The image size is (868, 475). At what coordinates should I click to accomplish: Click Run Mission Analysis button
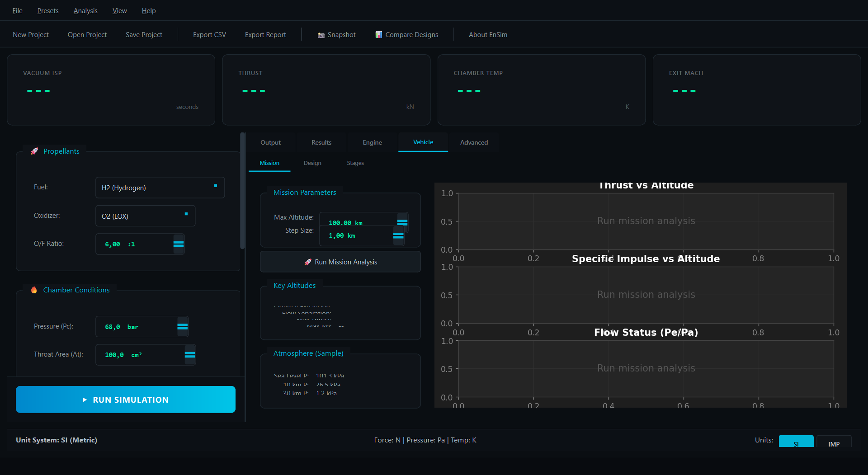point(340,262)
